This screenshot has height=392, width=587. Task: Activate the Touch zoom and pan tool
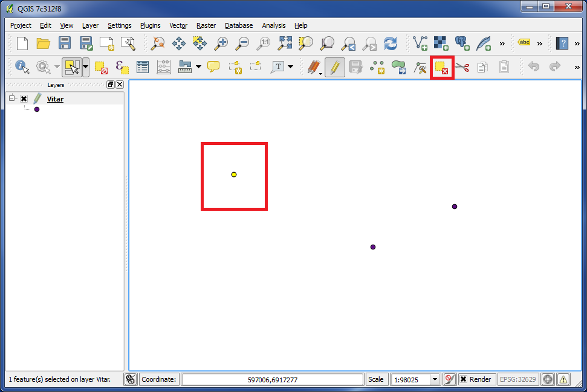click(158, 43)
